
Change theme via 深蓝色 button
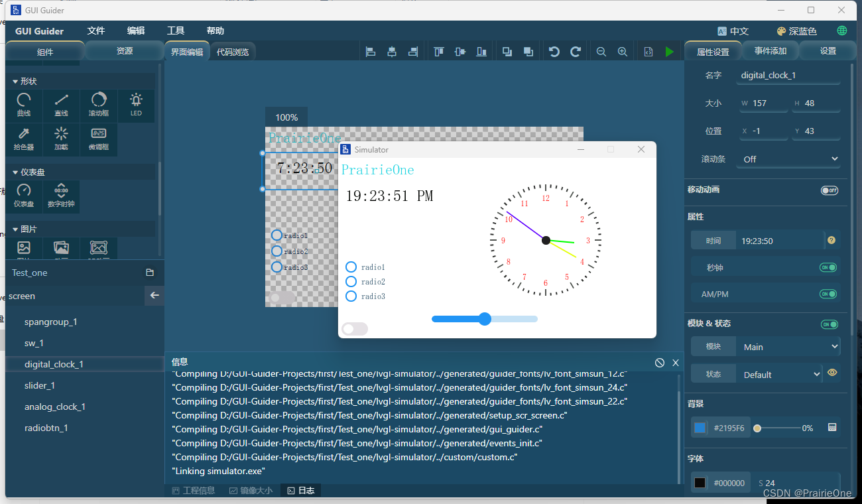pyautogui.click(x=796, y=31)
